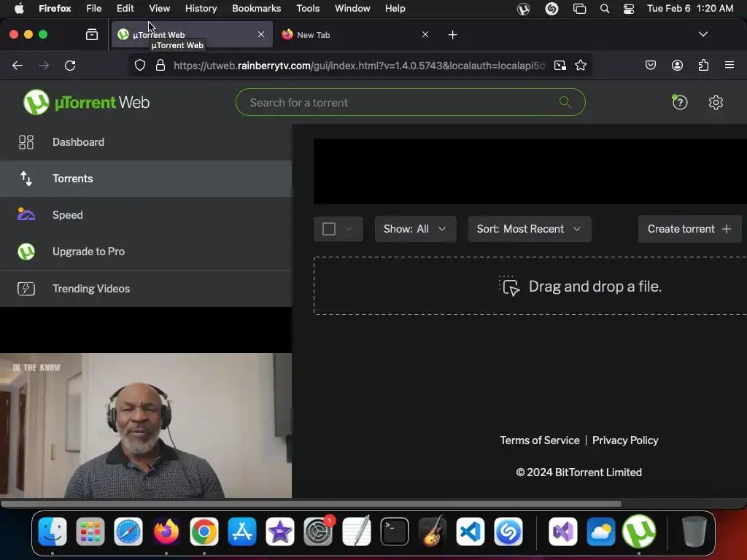
Task: Click the picture-in-picture address bar icon
Action: pos(560,65)
